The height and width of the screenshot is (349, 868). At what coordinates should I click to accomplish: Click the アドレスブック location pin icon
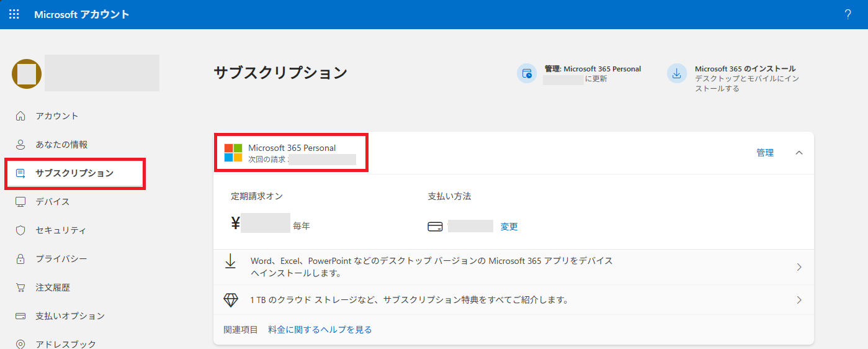pyautogui.click(x=20, y=344)
